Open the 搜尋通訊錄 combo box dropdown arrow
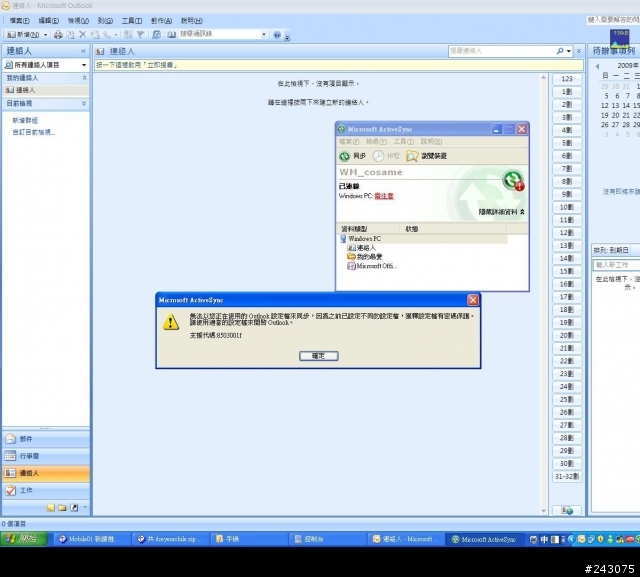The width and height of the screenshot is (640, 577). tap(264, 35)
